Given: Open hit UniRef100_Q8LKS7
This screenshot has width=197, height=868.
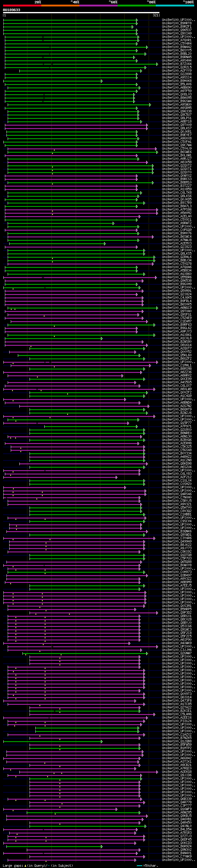Looking at the screenshot, I should tap(177, 128).
